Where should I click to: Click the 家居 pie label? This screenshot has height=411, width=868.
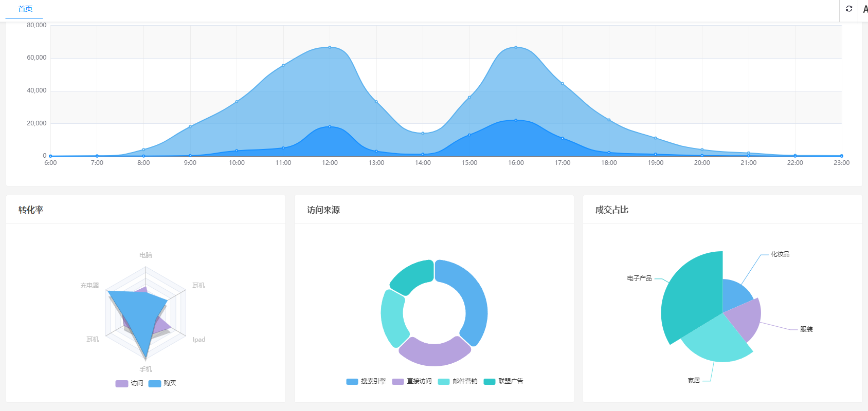pyautogui.click(x=694, y=381)
